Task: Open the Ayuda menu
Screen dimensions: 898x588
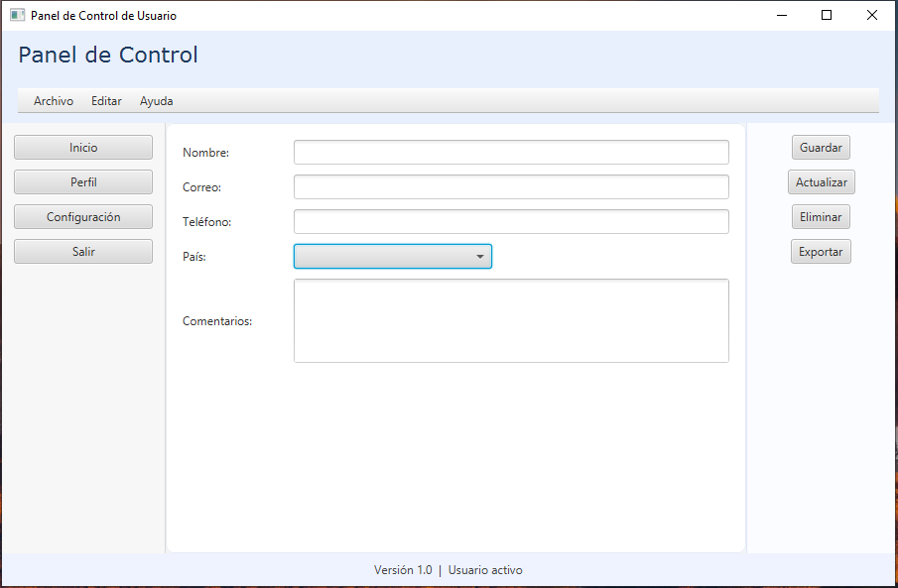Action: tap(156, 101)
